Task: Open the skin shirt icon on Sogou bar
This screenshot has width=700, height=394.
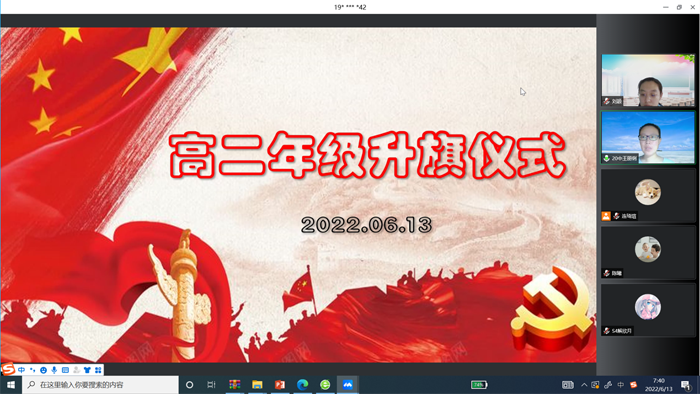Action: point(87,370)
